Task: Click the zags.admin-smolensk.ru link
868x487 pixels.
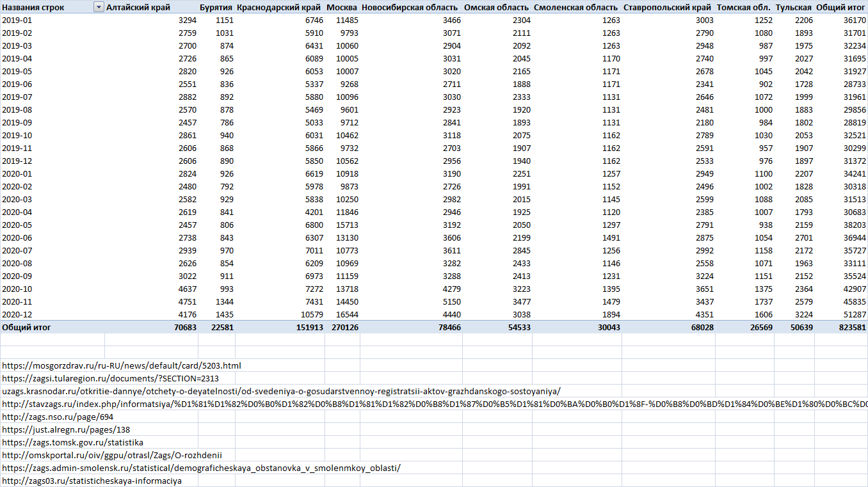Action: 201,468
